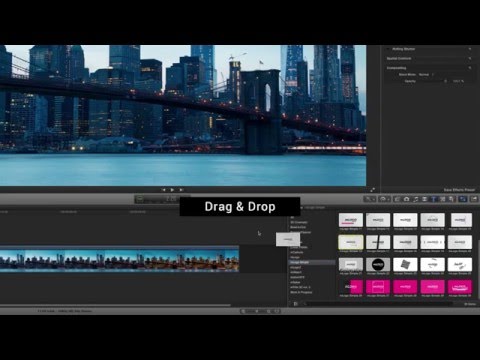Jump to next edit in viewer
This screenshot has width=480, height=360.
click(x=181, y=190)
